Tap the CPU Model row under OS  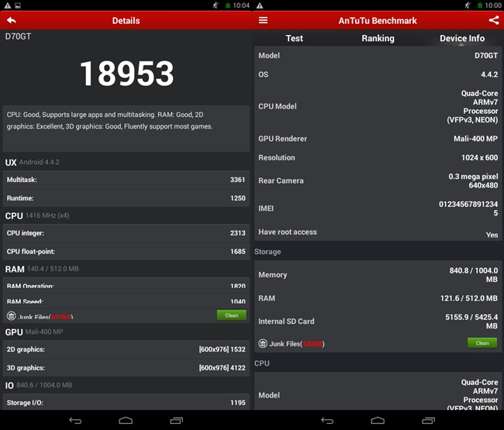[x=378, y=106]
